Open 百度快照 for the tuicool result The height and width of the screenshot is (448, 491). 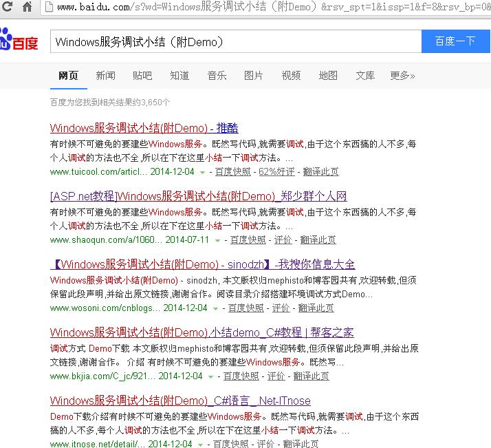233,171
